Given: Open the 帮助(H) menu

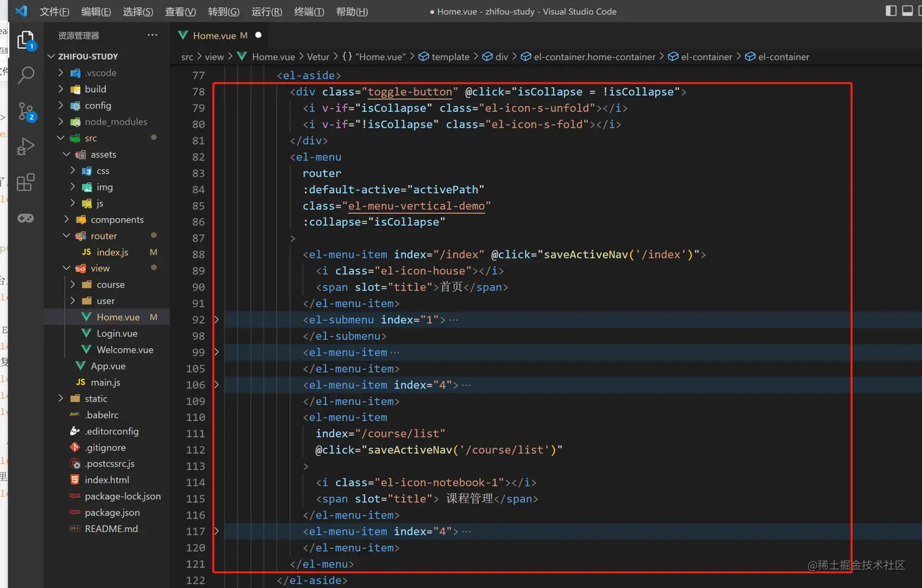Looking at the screenshot, I should coord(352,12).
